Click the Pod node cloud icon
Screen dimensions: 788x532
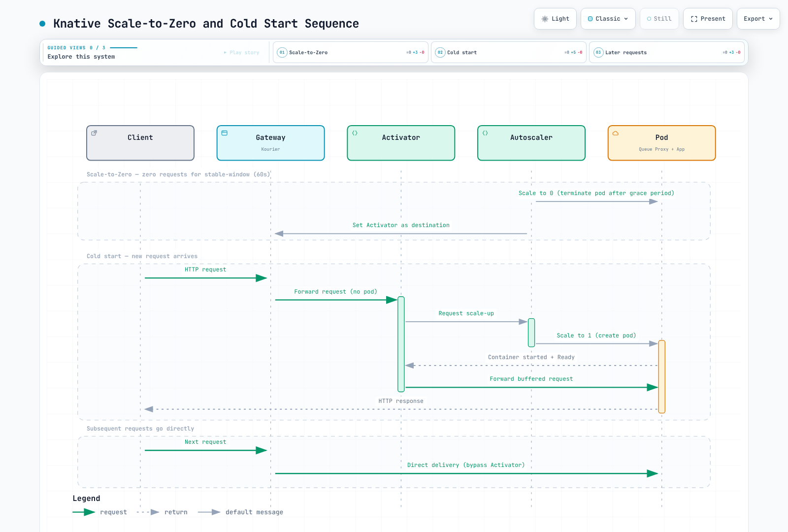616,133
